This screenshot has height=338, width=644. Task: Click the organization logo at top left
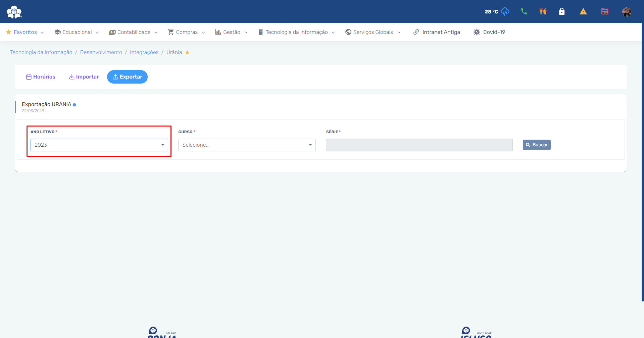pyautogui.click(x=14, y=12)
